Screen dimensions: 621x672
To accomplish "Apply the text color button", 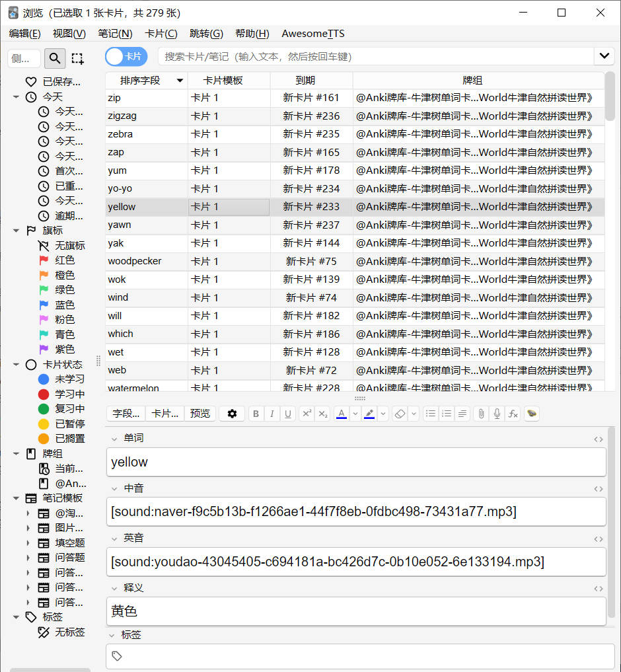I will pos(342,414).
